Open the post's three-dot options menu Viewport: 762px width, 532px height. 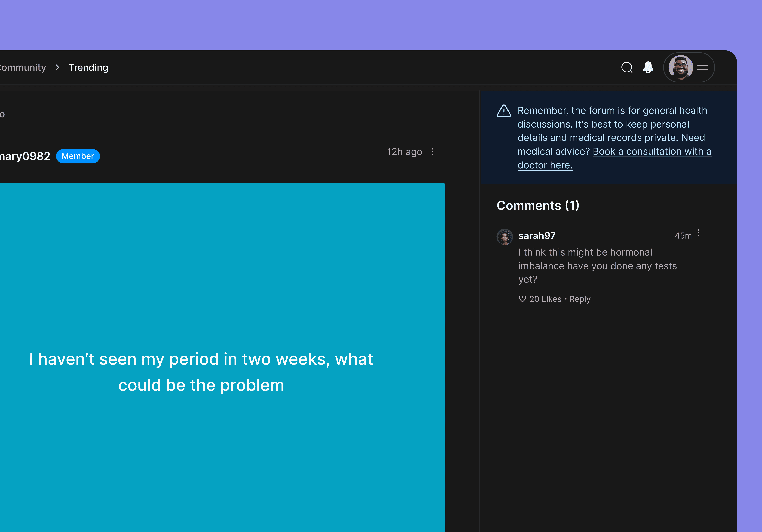(x=432, y=152)
